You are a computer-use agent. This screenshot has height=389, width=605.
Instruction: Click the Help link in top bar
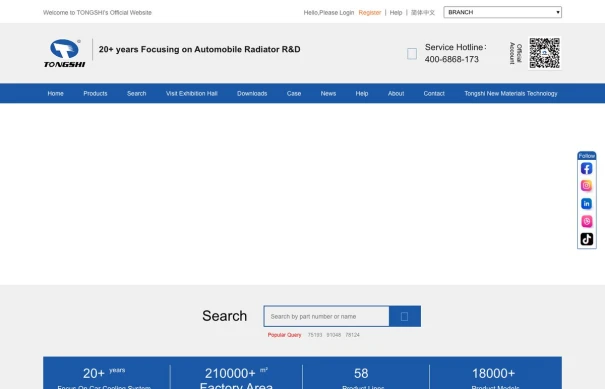396,13
